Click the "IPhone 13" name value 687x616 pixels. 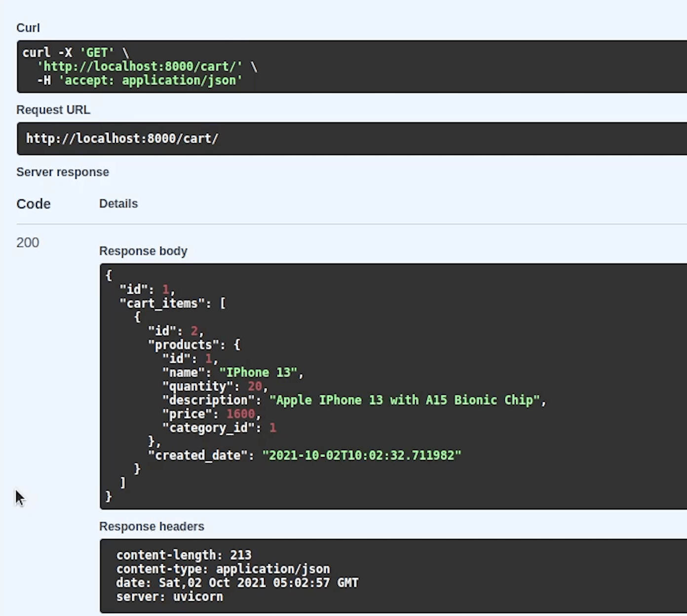(x=259, y=373)
